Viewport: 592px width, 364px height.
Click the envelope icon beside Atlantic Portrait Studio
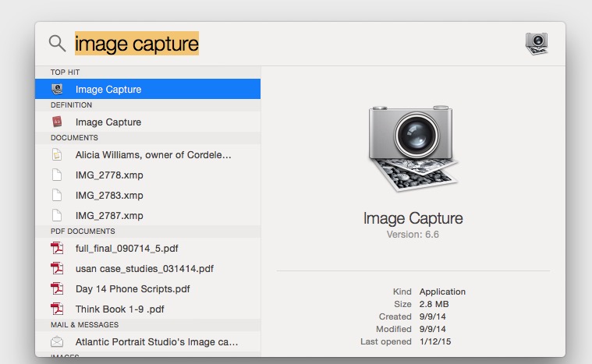tap(57, 341)
